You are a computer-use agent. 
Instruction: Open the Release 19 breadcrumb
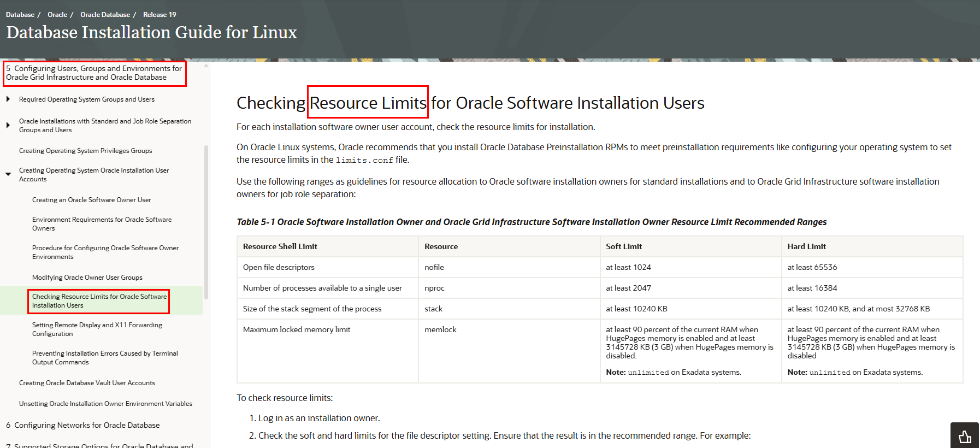tap(160, 15)
